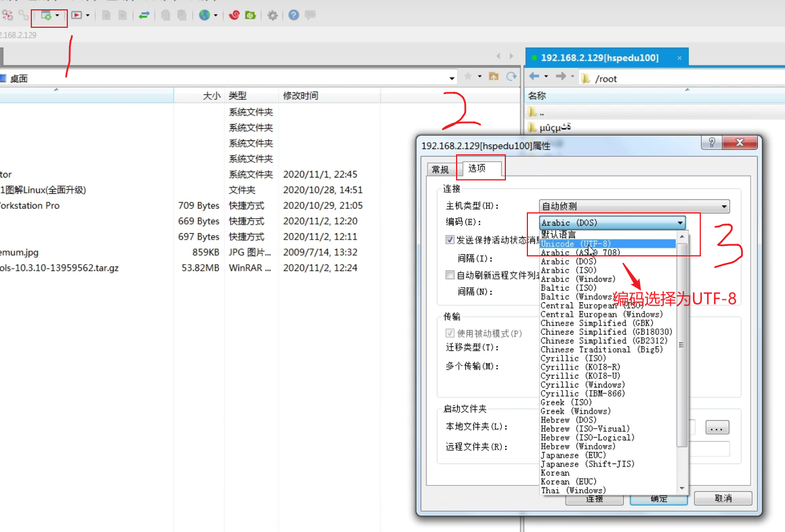
Task: Click the blue-green transfer arrows icon
Action: click(144, 16)
